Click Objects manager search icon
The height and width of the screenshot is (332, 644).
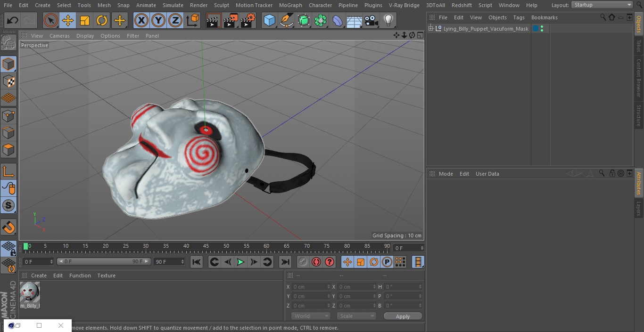pyautogui.click(x=603, y=17)
